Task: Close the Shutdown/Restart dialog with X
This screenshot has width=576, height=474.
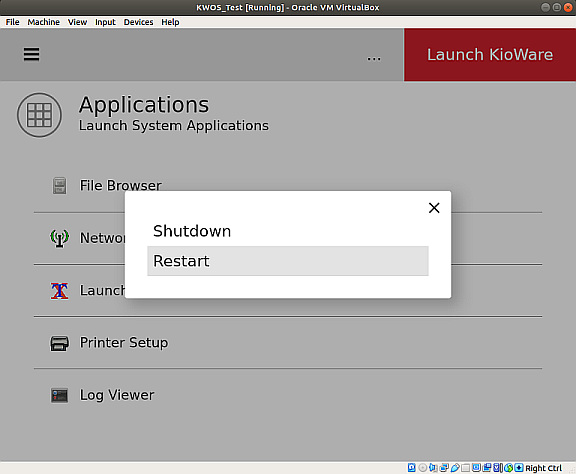Action: point(434,208)
